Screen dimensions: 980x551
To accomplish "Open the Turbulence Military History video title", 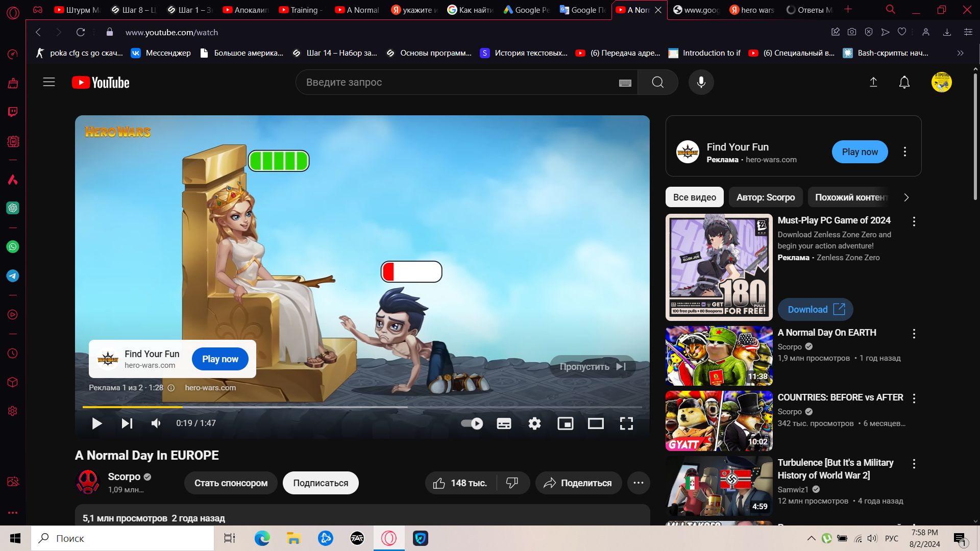I will pos(835,469).
